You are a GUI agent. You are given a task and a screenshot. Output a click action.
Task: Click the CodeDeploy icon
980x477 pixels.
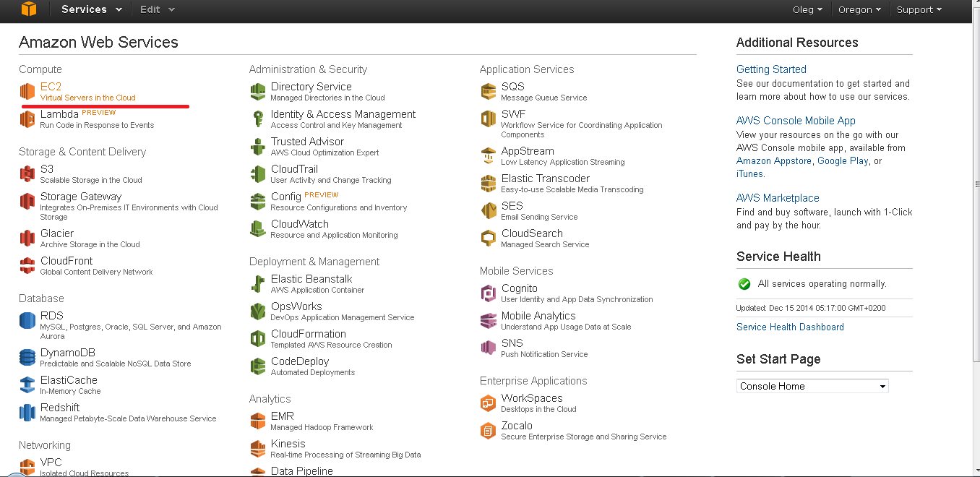tap(257, 366)
